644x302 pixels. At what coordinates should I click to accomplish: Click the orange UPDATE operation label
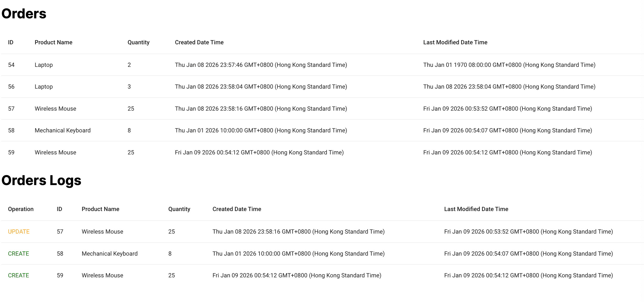19,232
